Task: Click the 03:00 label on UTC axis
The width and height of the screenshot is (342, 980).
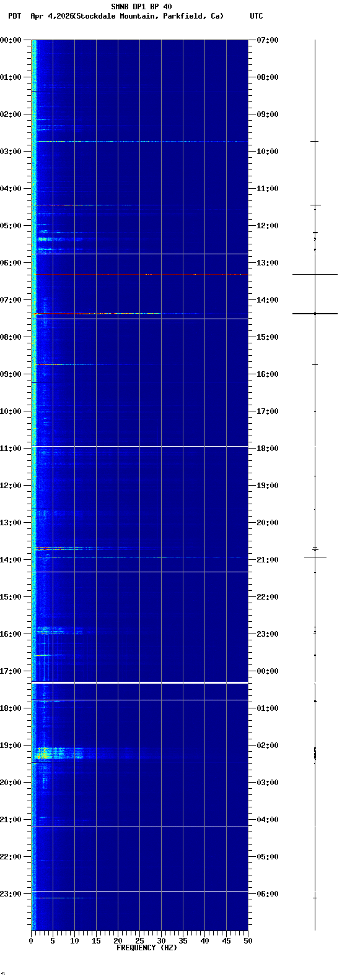Action: [268, 783]
